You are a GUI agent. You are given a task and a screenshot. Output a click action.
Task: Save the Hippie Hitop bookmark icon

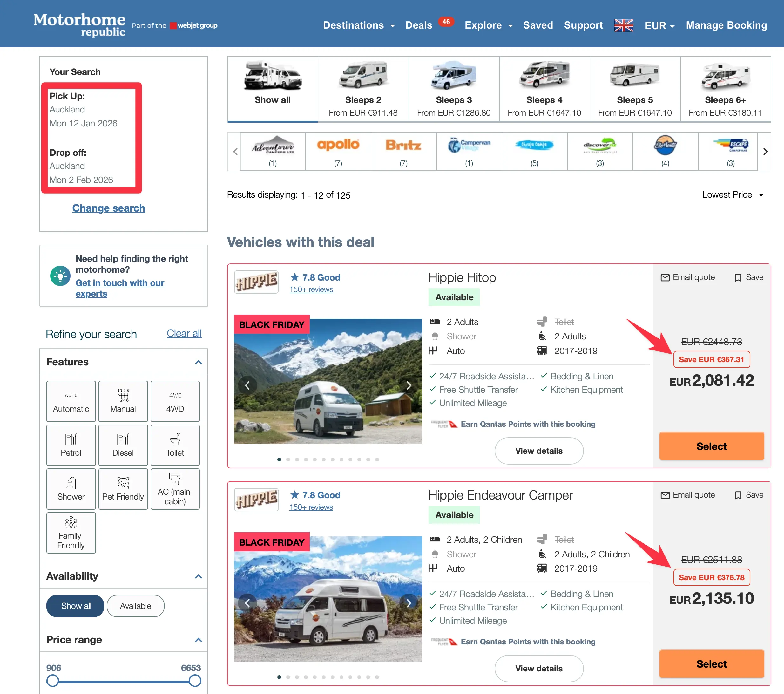(738, 277)
